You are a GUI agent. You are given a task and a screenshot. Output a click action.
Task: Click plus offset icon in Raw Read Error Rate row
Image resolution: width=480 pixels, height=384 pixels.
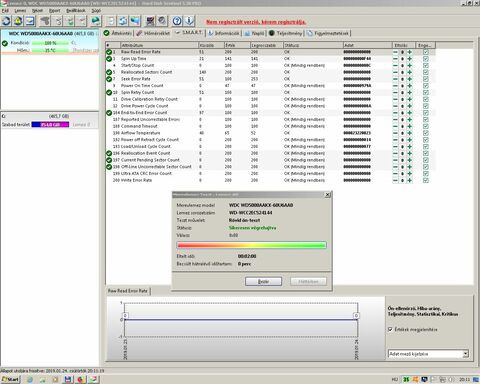(410, 52)
